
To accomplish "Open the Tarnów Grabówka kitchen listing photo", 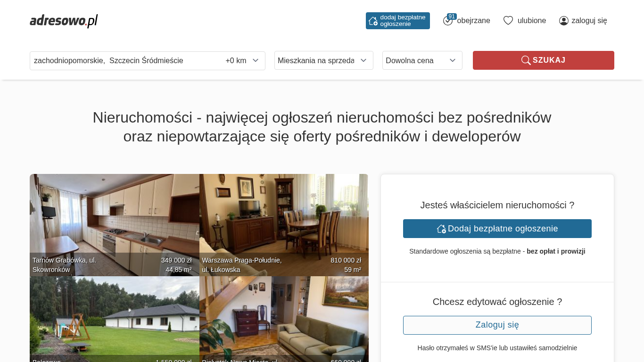I will coord(115,225).
